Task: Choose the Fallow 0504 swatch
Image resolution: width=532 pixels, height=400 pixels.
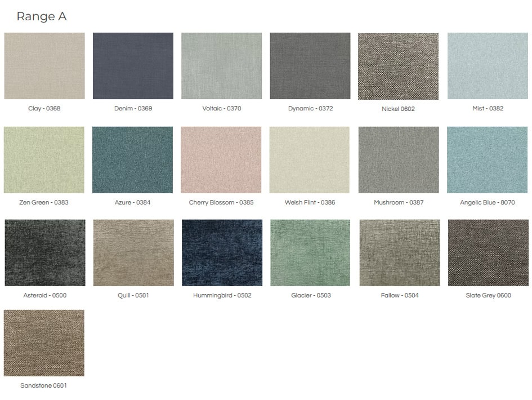Action: pos(400,252)
